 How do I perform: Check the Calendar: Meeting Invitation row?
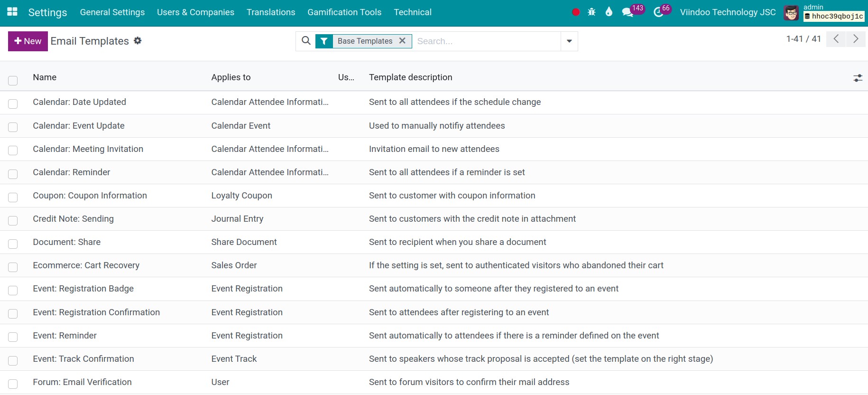click(13, 150)
